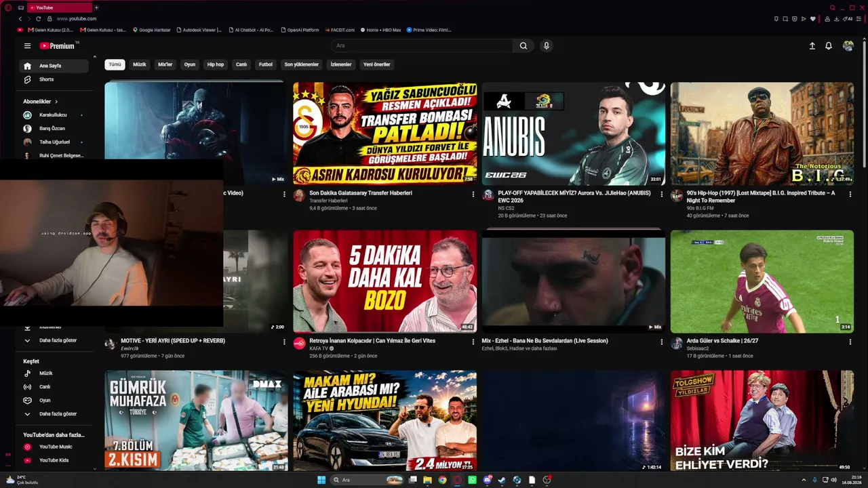
Task: Open Discord from the taskbar
Action: click(487, 480)
